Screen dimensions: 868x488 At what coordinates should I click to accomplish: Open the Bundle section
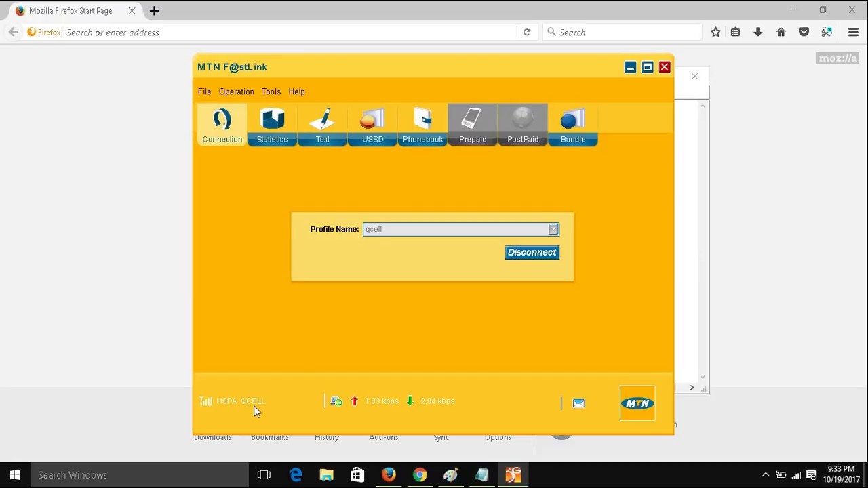click(573, 125)
